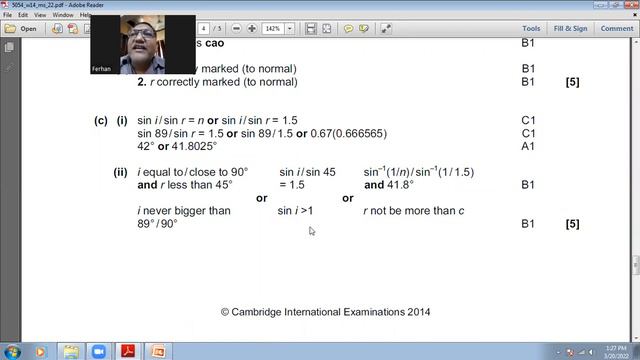Show page thumbnails panel icon
Viewport: 640px width, 360px height.
9,47
